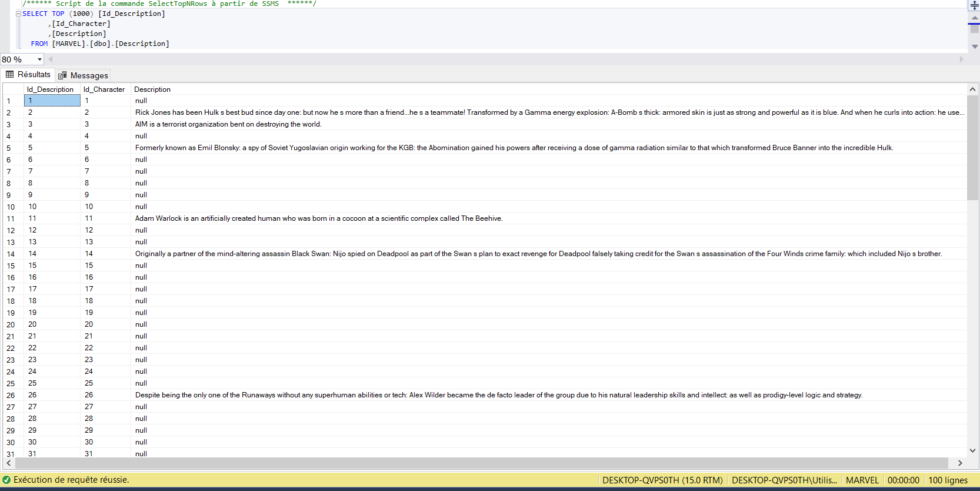This screenshot has height=491, width=980.
Task: Click the Id_Character column header
Action: pos(105,89)
